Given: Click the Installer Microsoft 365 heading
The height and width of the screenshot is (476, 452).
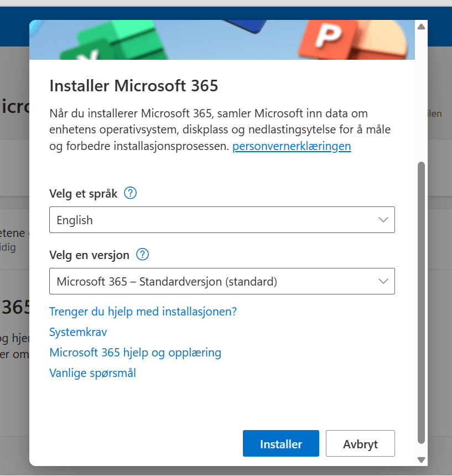Looking at the screenshot, I should click(134, 86).
